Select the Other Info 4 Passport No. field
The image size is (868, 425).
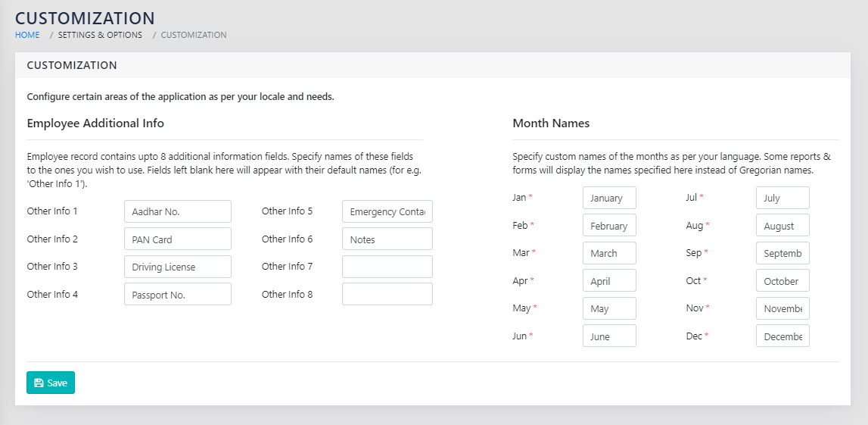[x=177, y=294]
